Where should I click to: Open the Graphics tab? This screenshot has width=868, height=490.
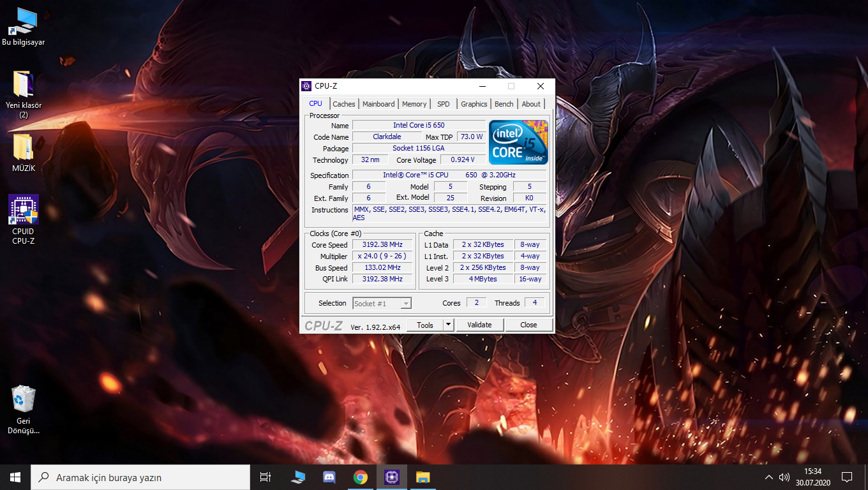(474, 104)
